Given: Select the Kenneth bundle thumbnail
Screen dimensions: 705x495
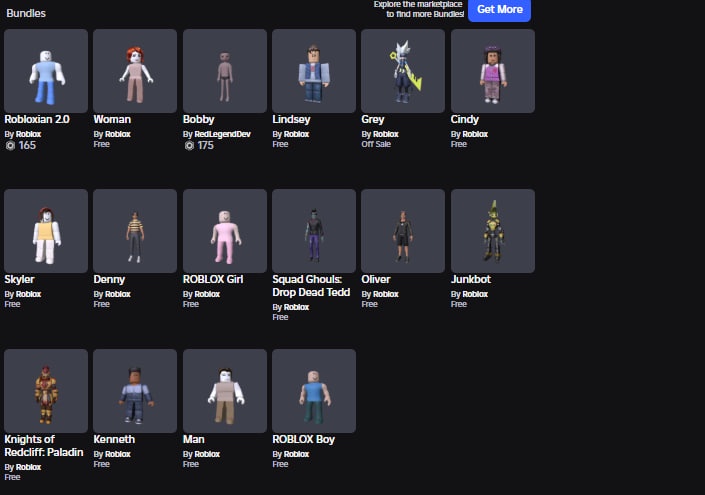Looking at the screenshot, I should click(x=135, y=391).
